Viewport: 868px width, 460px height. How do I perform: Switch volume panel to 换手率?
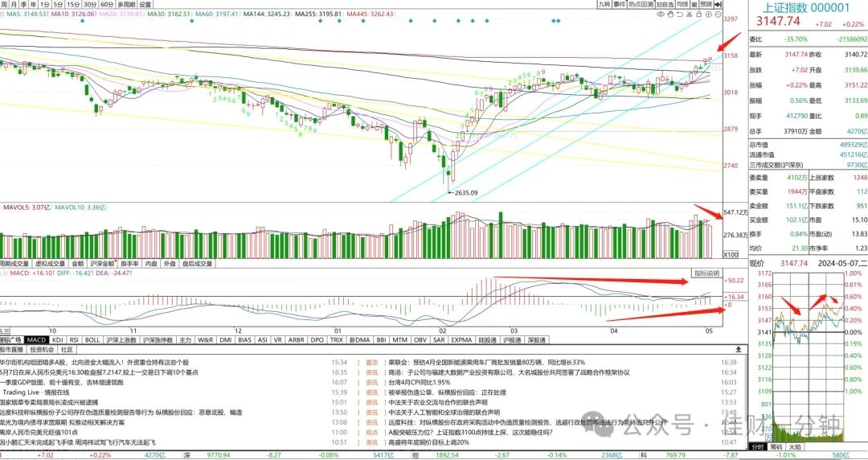[130, 264]
